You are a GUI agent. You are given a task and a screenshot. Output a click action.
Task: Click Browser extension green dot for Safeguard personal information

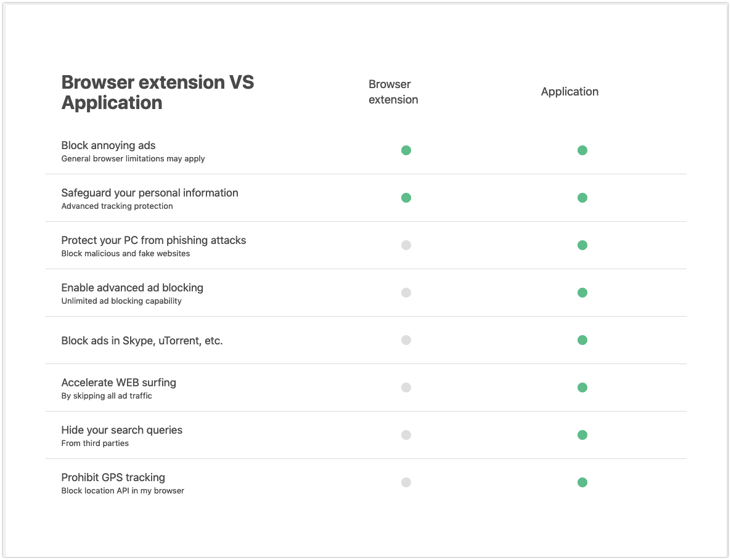pos(406,198)
